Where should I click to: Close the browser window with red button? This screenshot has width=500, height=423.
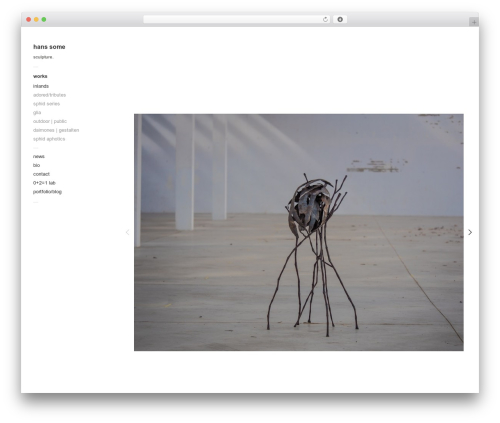pyautogui.click(x=29, y=19)
